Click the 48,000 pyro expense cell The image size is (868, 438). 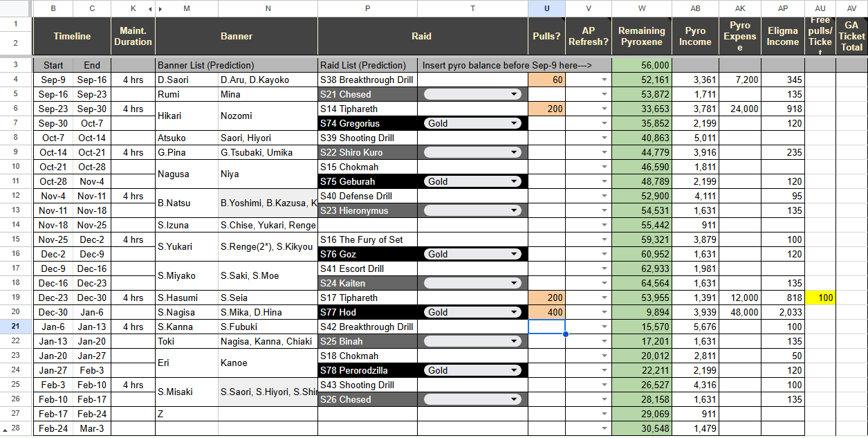[x=740, y=312]
